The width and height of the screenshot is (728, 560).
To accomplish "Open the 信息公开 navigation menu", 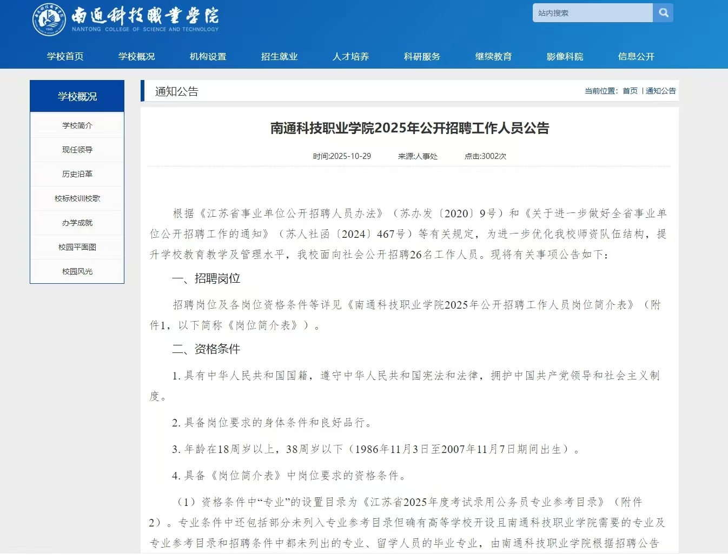I will pyautogui.click(x=636, y=56).
